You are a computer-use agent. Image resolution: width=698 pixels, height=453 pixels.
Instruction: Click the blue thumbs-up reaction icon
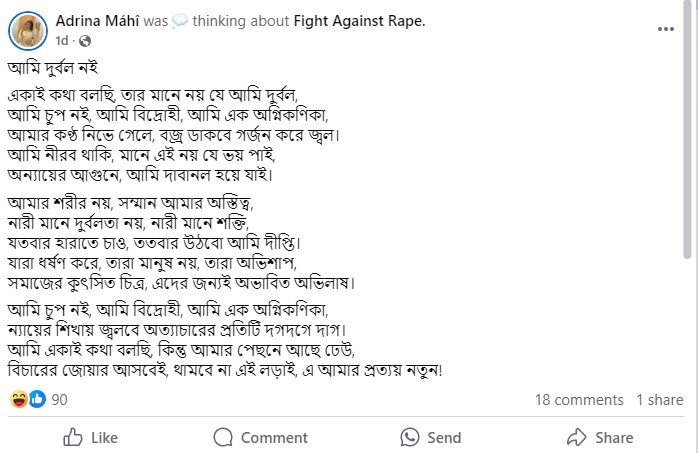37,399
